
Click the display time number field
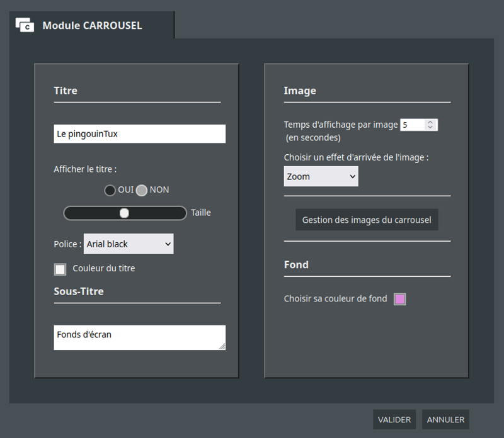pos(418,125)
